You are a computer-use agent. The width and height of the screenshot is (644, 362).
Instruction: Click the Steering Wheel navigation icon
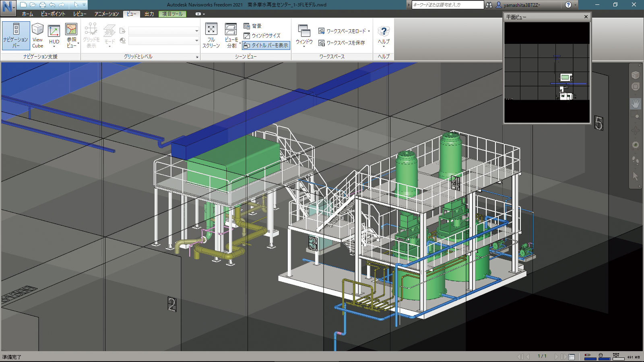[635, 86]
